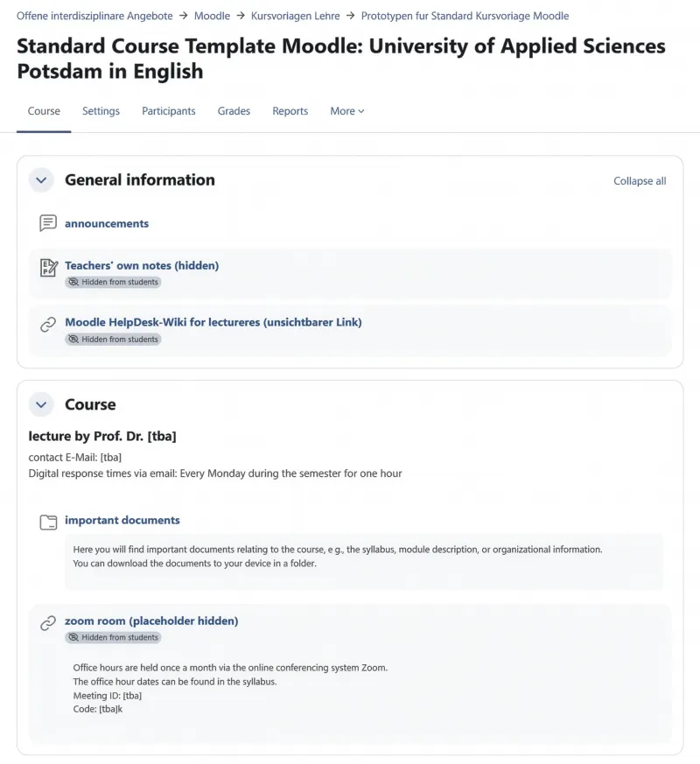Click the eye icon on Teachers' own notes badge
Screen dimensions: 700x764
click(75, 282)
